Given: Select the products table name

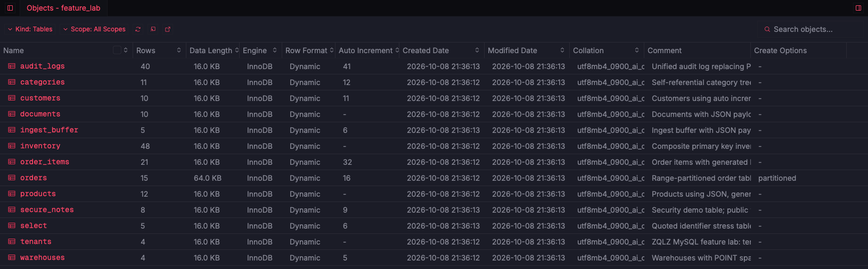Looking at the screenshot, I should [38, 194].
